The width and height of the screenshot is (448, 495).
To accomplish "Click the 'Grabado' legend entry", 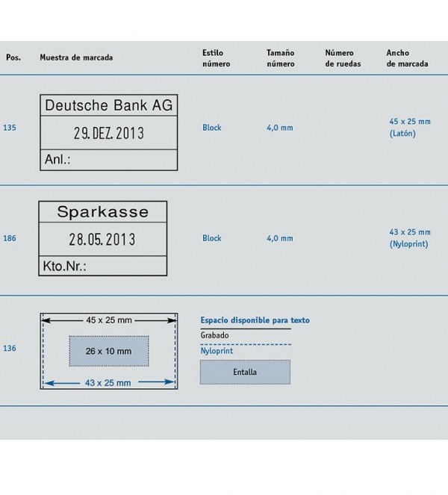I will point(215,335).
